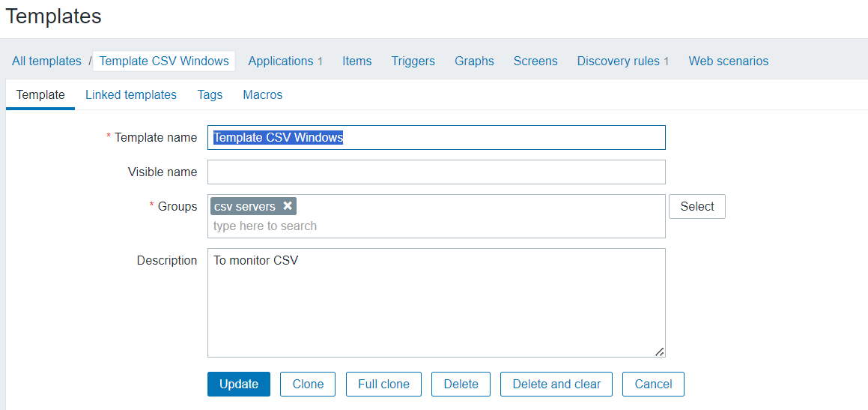Remove the csv servers group tag

[288, 206]
